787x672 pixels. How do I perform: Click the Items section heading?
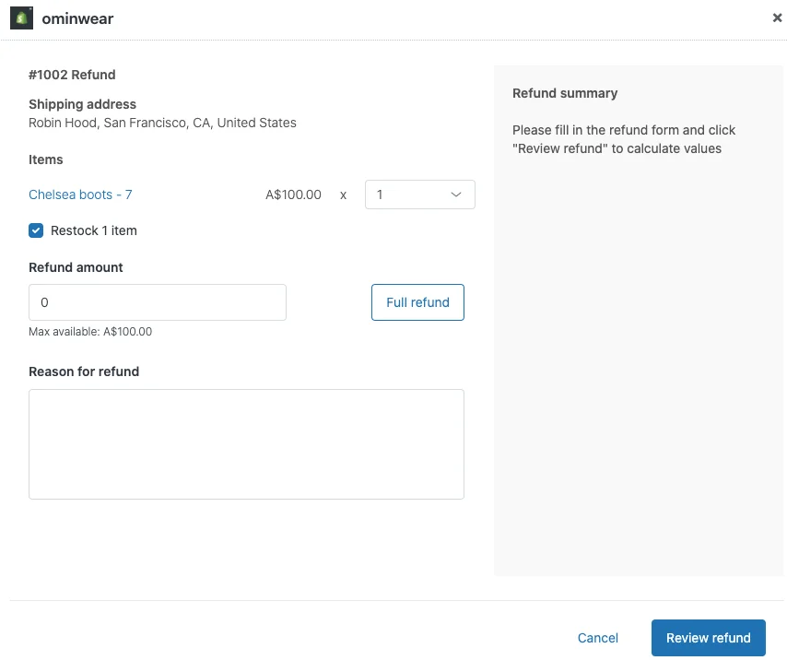46,159
